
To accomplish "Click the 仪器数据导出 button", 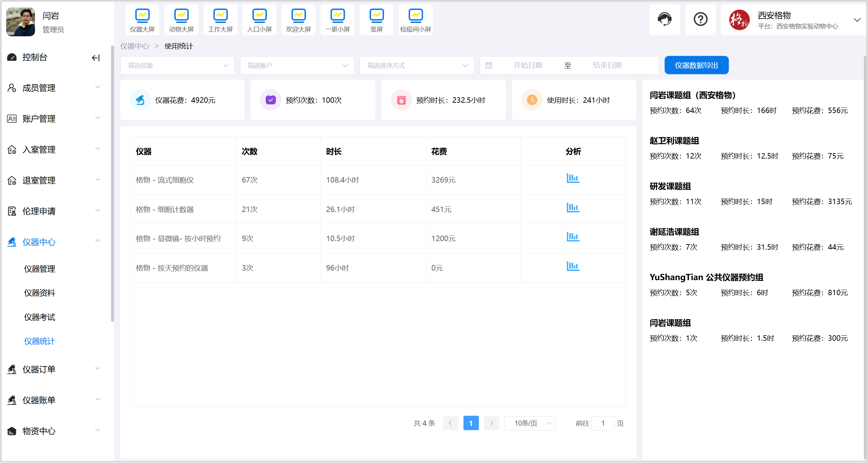I will (696, 65).
